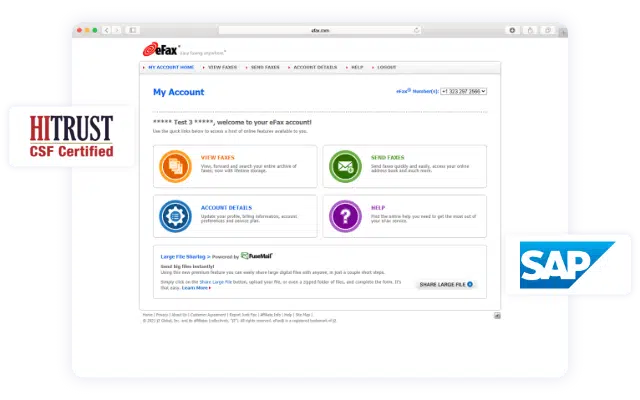Open My Account Home menu item

(171, 67)
